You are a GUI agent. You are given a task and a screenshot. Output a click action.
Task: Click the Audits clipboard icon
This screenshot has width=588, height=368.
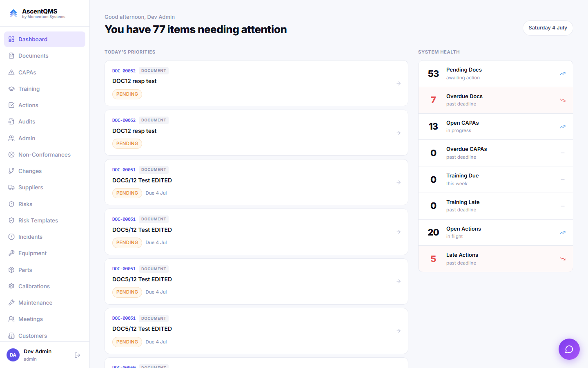(x=11, y=121)
